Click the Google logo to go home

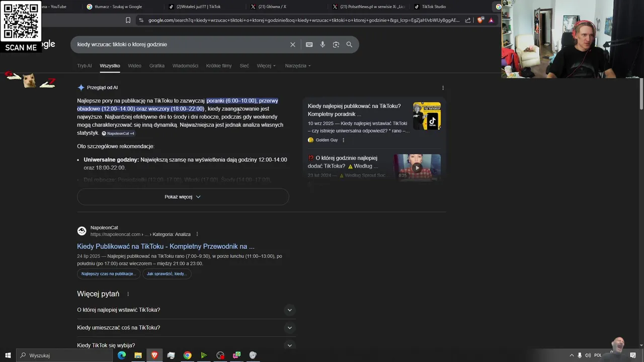[x=48, y=44]
